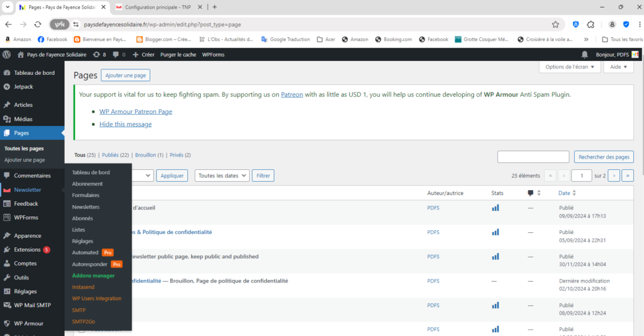The width and height of the screenshot is (644, 336).
Task: Go to next page of results
Action: pyautogui.click(x=614, y=176)
